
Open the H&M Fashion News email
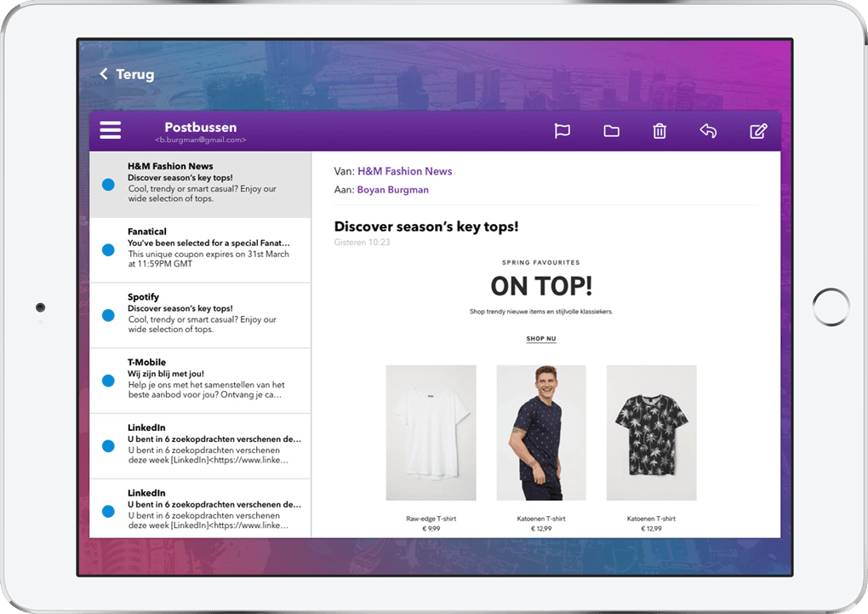click(x=200, y=185)
